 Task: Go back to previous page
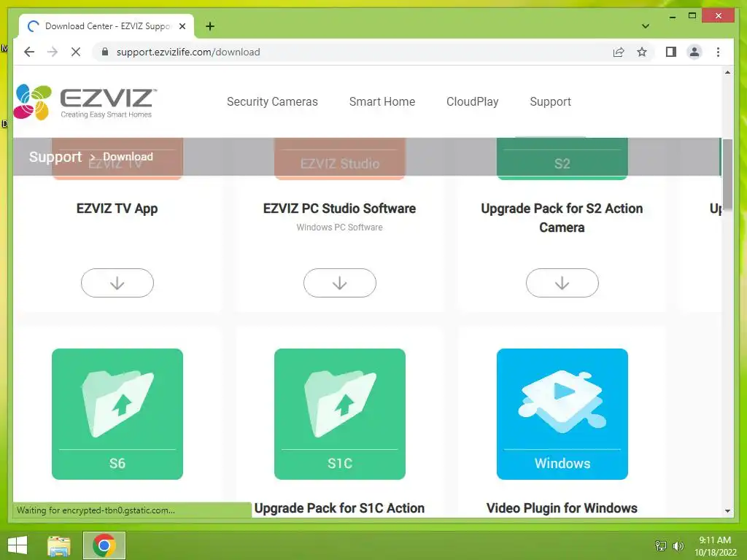click(x=29, y=52)
